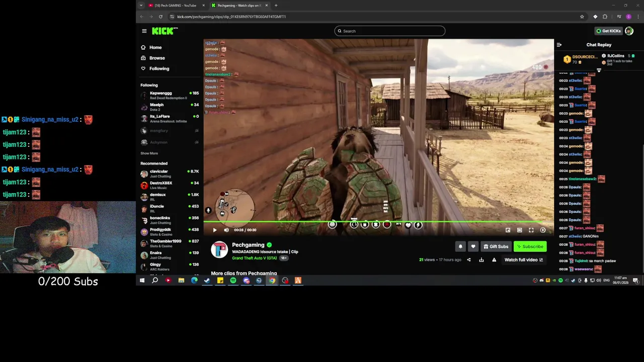
Task: Reload the page
Action: tap(160, 17)
